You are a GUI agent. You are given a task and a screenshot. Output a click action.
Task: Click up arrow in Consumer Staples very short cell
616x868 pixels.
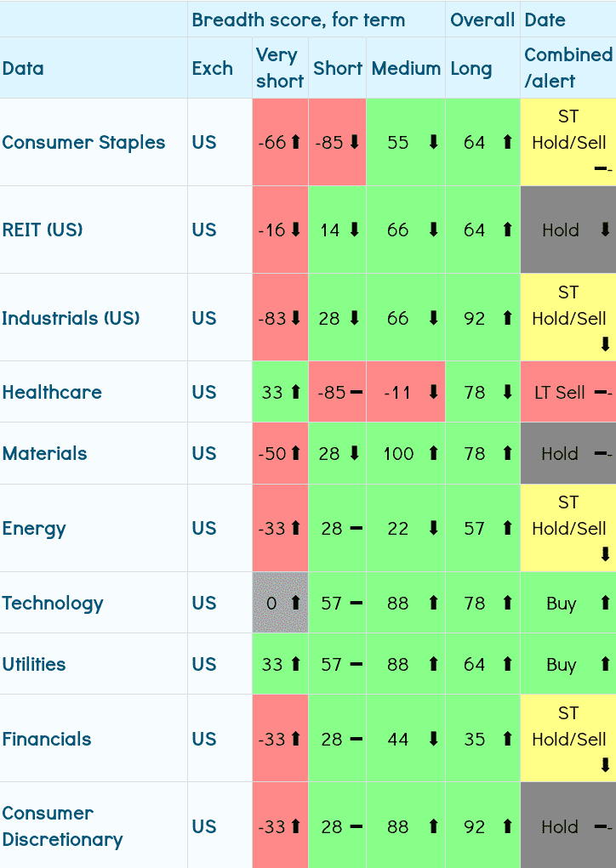pos(295,143)
